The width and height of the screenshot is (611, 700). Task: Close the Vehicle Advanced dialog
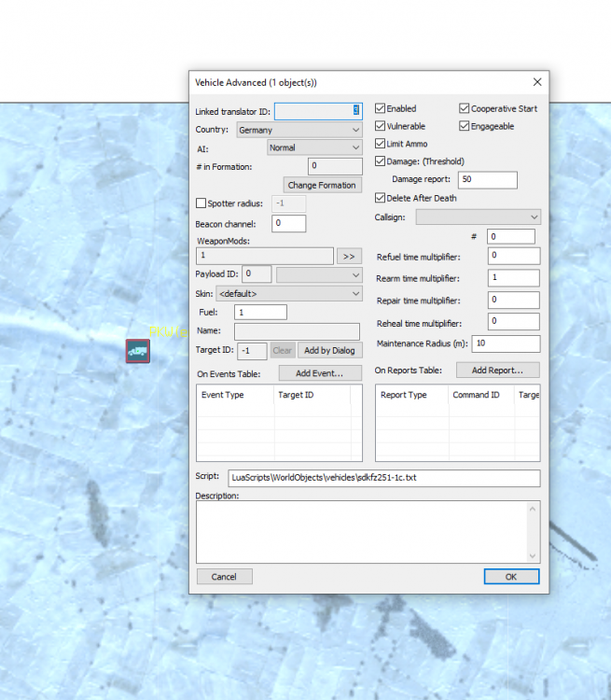[536, 82]
